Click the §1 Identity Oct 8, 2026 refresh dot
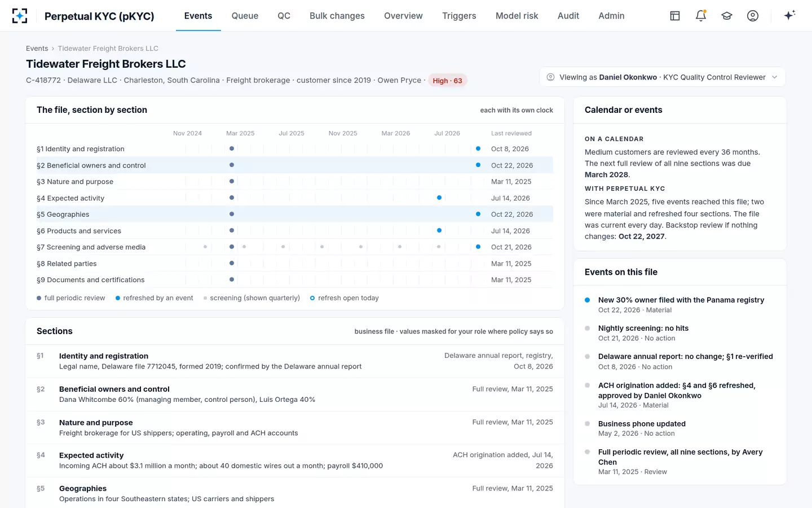Viewport: 812px width, 508px height. [478, 148]
